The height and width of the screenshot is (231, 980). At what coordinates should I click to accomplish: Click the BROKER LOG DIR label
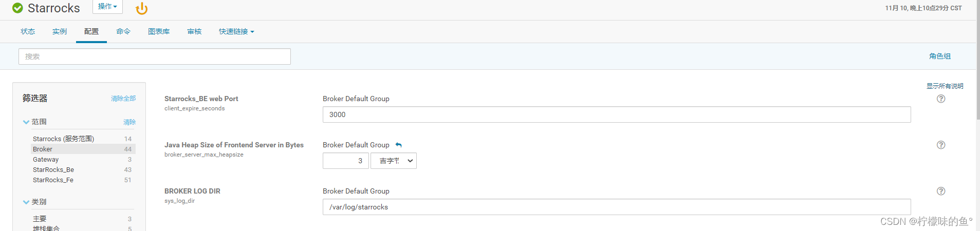(x=192, y=191)
